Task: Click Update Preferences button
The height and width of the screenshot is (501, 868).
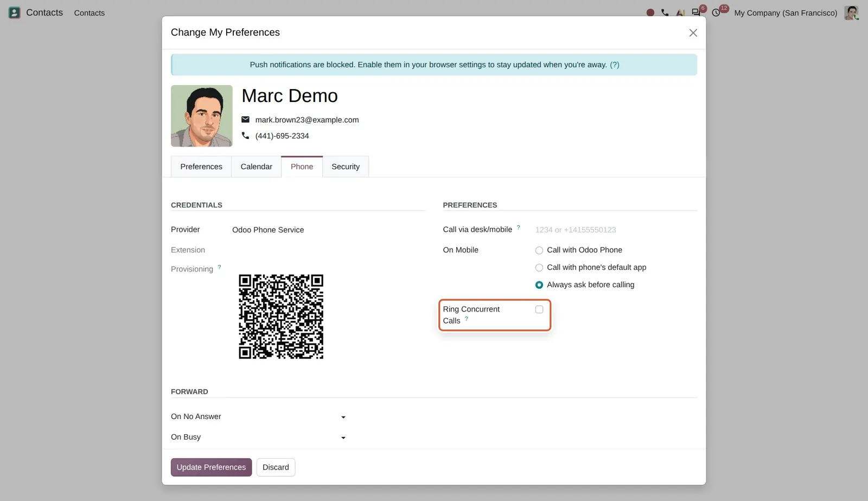Action: [211, 467]
